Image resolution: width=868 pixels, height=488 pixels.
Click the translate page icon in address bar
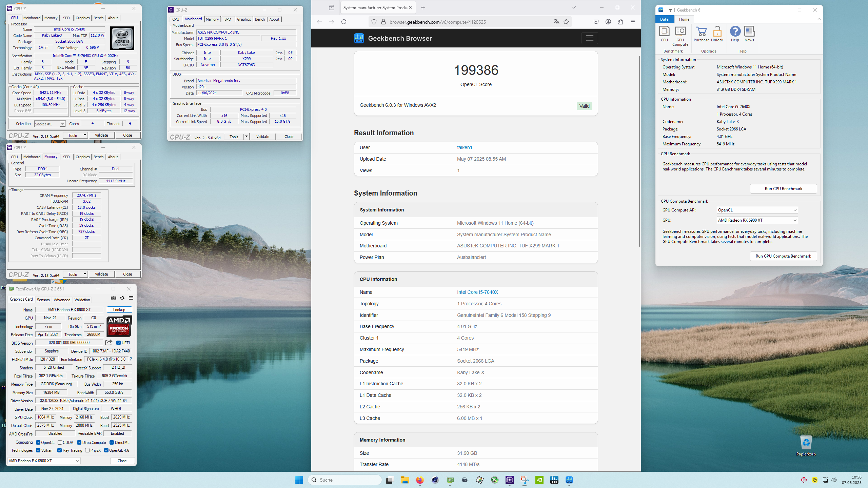556,22
